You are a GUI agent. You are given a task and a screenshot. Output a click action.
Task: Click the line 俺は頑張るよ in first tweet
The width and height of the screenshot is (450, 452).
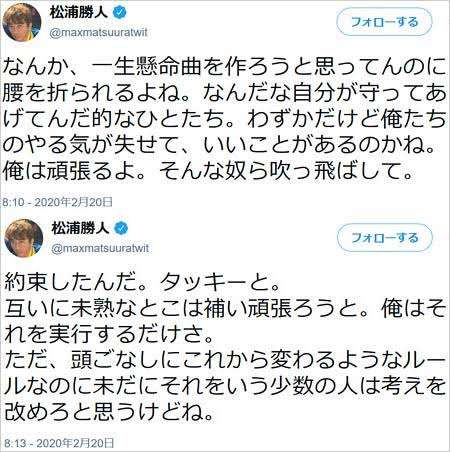click(x=209, y=170)
